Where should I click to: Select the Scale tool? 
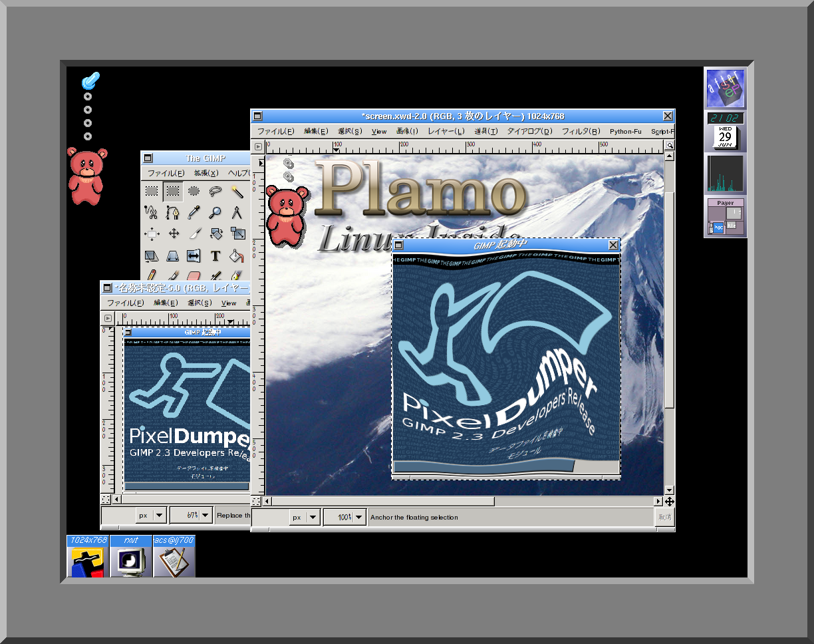[x=237, y=234]
